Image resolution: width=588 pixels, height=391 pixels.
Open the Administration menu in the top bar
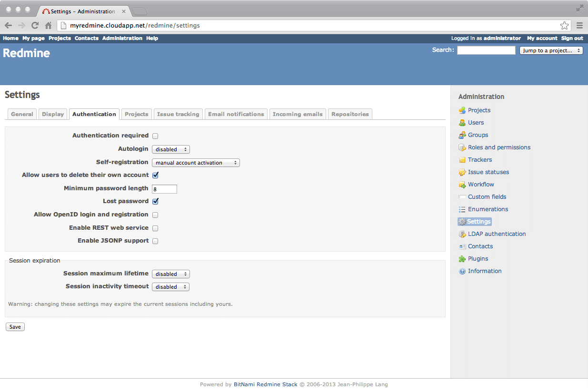pyautogui.click(x=122, y=38)
